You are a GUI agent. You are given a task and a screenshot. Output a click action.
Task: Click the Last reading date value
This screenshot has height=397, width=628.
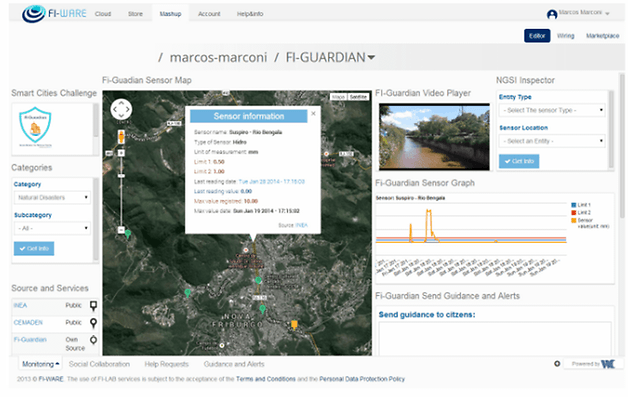272,182
